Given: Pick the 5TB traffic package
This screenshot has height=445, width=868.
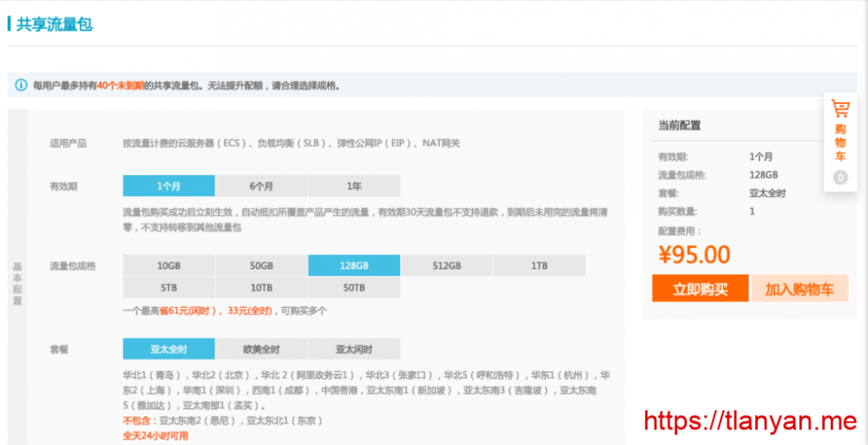Looking at the screenshot, I should (168, 287).
